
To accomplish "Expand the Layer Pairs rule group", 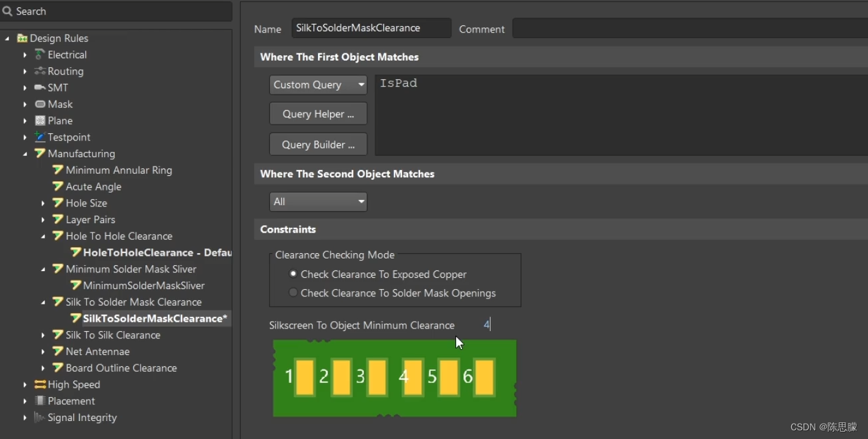I will (x=43, y=220).
